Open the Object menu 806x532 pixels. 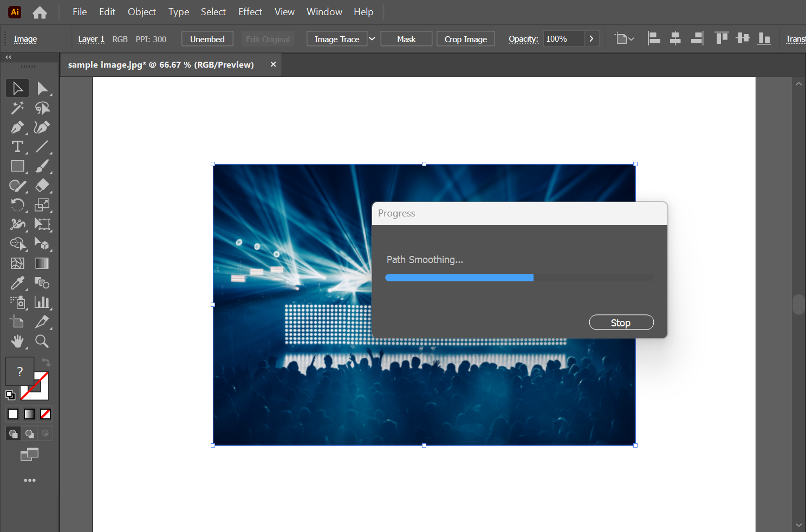(141, 12)
